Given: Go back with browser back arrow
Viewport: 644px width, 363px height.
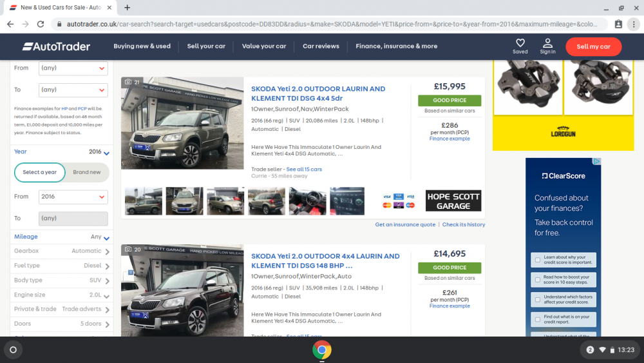Looking at the screenshot, I should 10,25.
